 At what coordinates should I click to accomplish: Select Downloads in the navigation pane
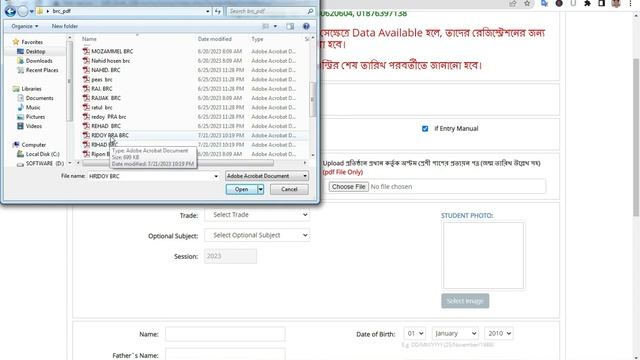tap(39, 61)
